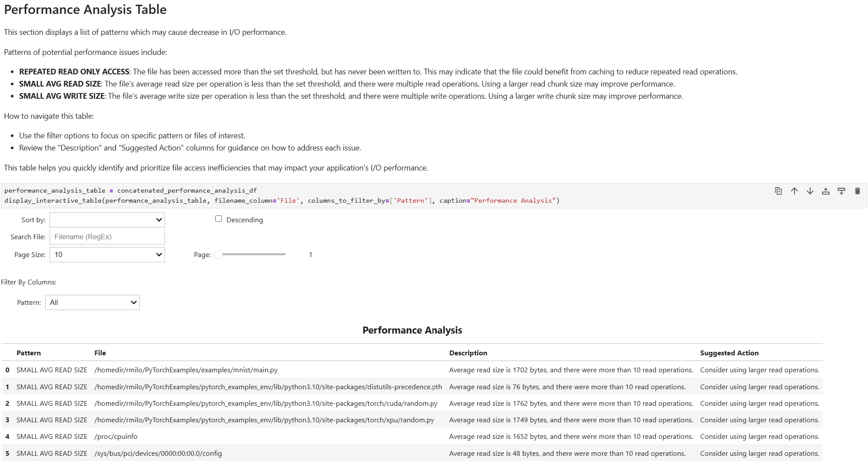The image size is (868, 461).
Task: Click the Suggested Action column header
Action: [x=729, y=353]
